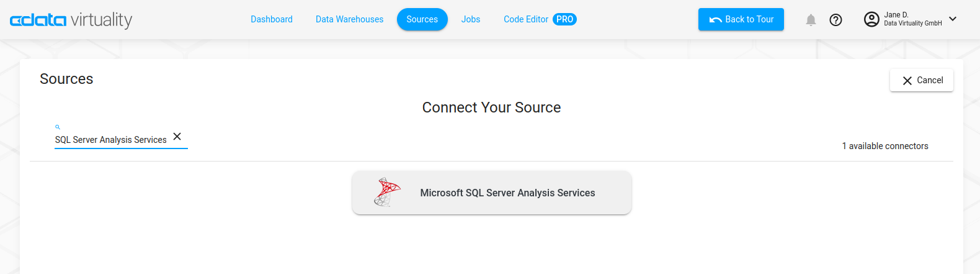The height and width of the screenshot is (274, 980).
Task: Click the user account avatar icon
Action: (x=871, y=19)
